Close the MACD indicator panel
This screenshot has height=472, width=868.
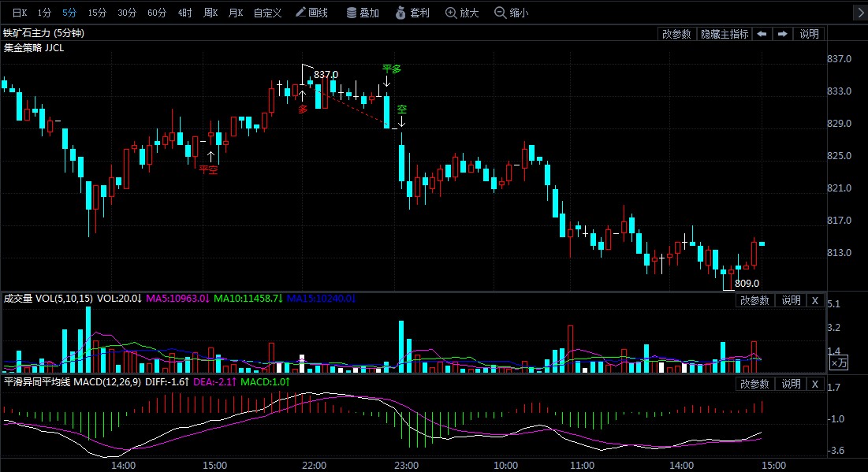[x=815, y=384]
